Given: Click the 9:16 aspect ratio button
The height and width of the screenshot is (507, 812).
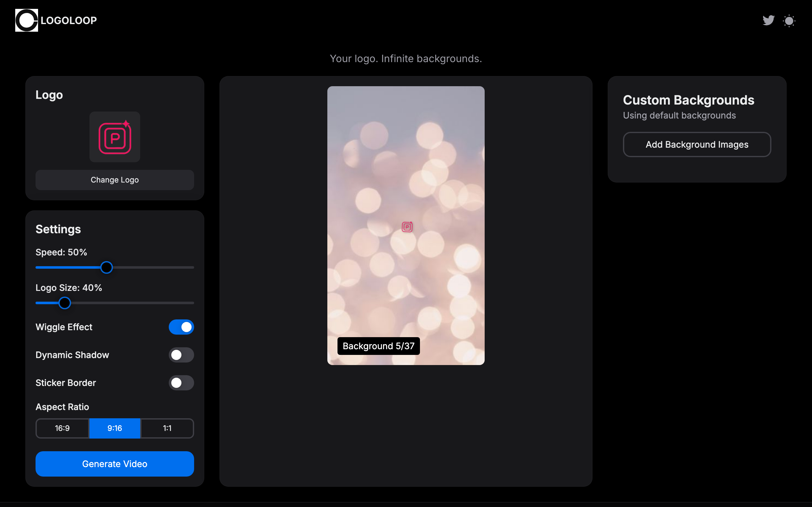Looking at the screenshot, I should pyautogui.click(x=115, y=428).
